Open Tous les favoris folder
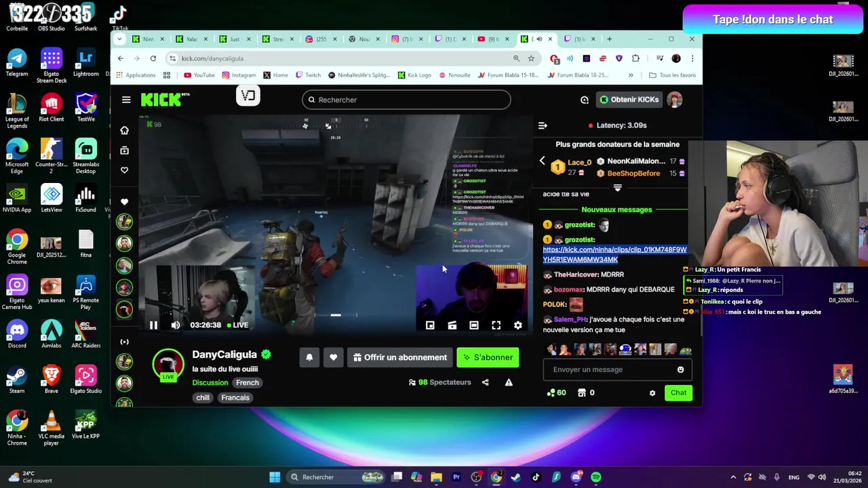This screenshot has width=868, height=488. click(672, 75)
